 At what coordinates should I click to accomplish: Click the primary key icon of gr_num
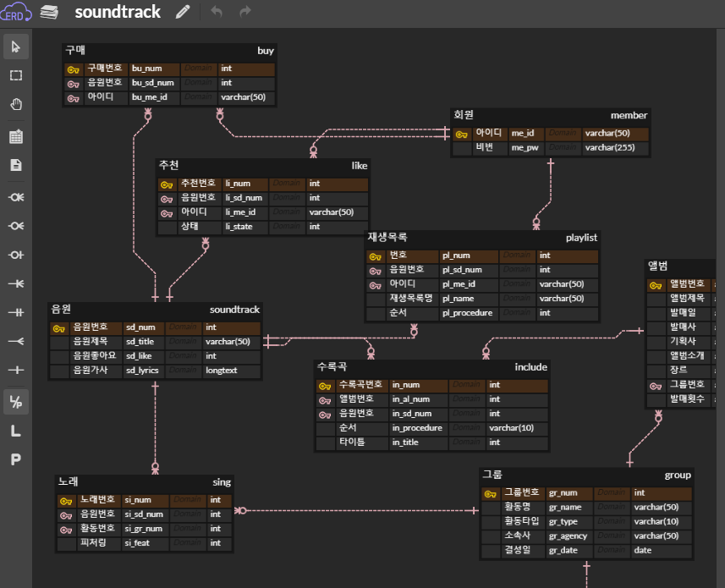pos(490,494)
